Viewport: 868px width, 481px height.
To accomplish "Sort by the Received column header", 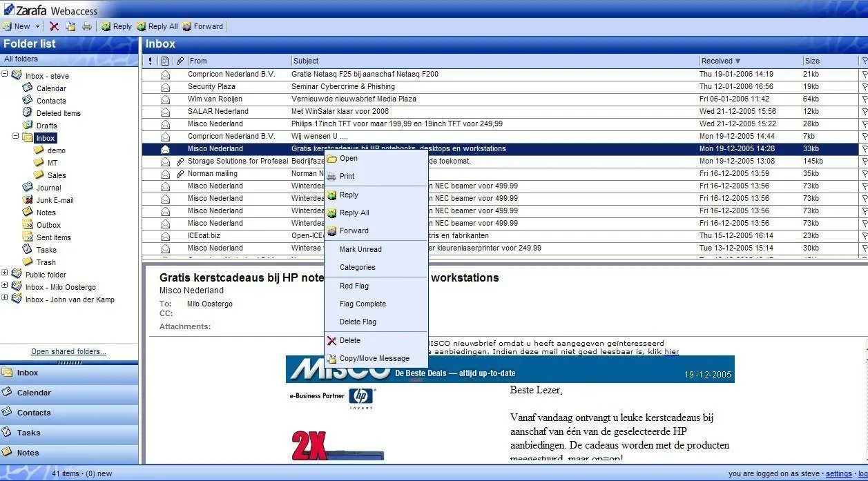I will click(750, 61).
